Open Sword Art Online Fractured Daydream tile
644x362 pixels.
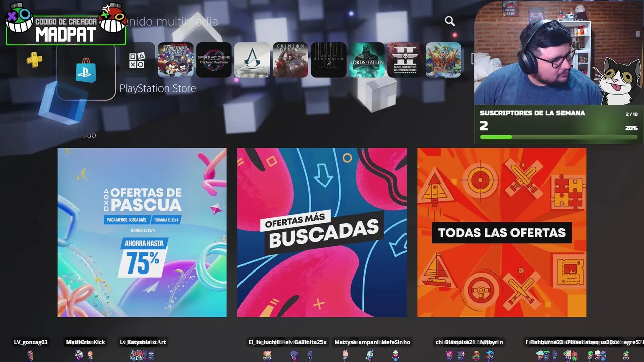[x=214, y=60]
